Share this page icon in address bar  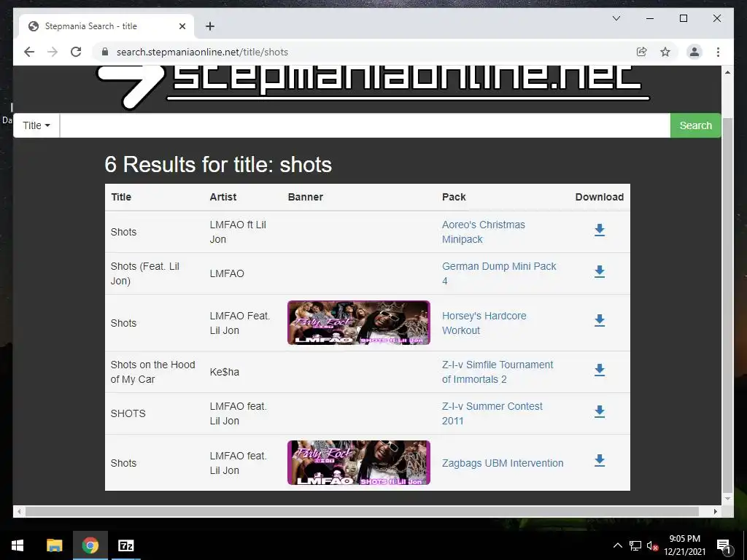pos(642,52)
